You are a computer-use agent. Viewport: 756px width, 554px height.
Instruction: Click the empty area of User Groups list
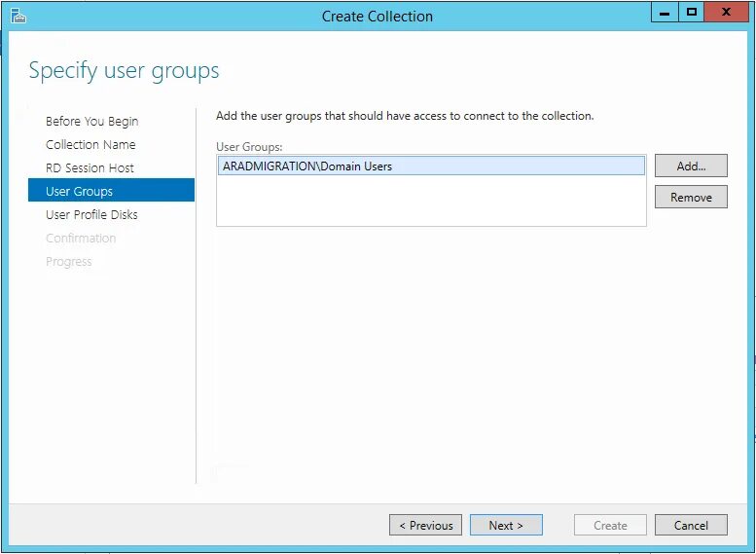click(x=431, y=201)
